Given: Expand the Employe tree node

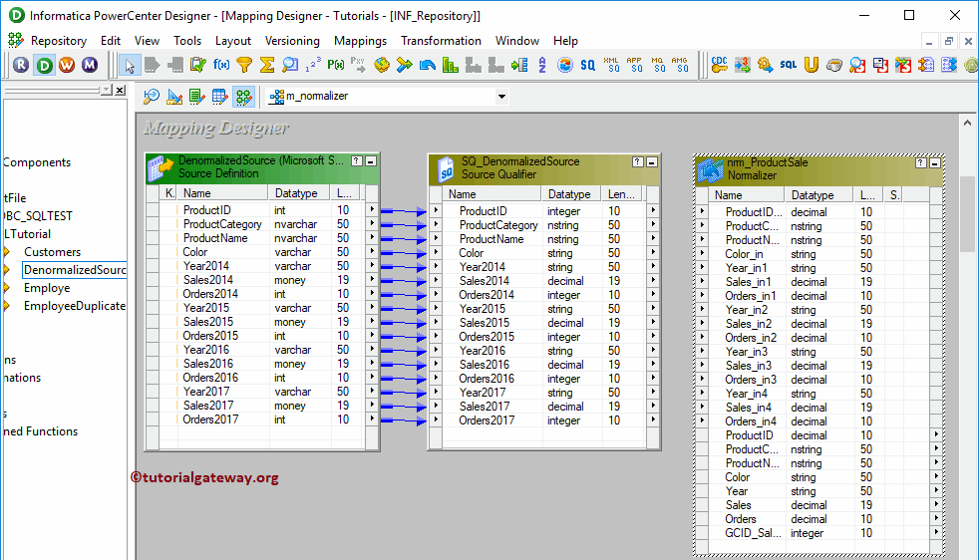Looking at the screenshot, I should [x=7, y=288].
